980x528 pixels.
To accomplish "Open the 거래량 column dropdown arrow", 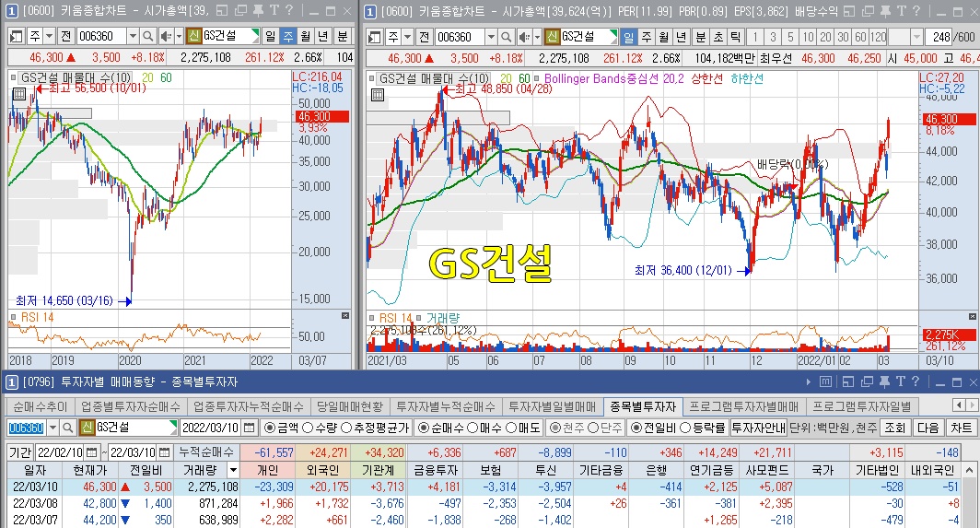I will pos(233,470).
